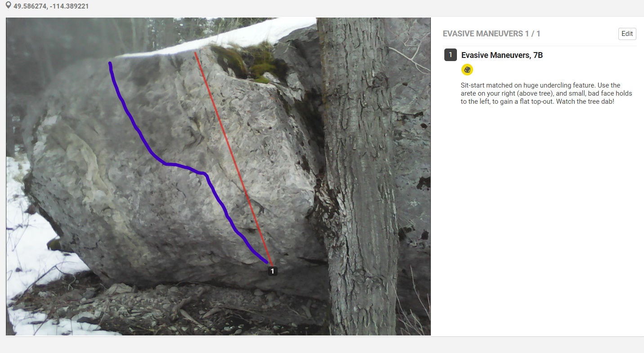Click the number 1 badge in route list

(x=451, y=55)
